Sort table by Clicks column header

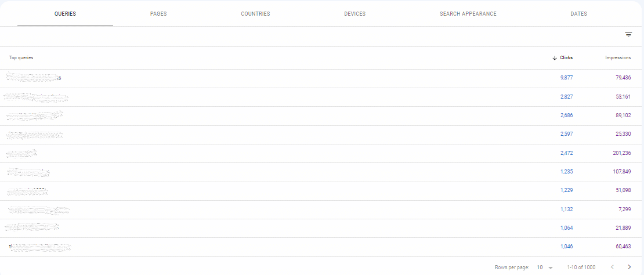tap(566, 58)
